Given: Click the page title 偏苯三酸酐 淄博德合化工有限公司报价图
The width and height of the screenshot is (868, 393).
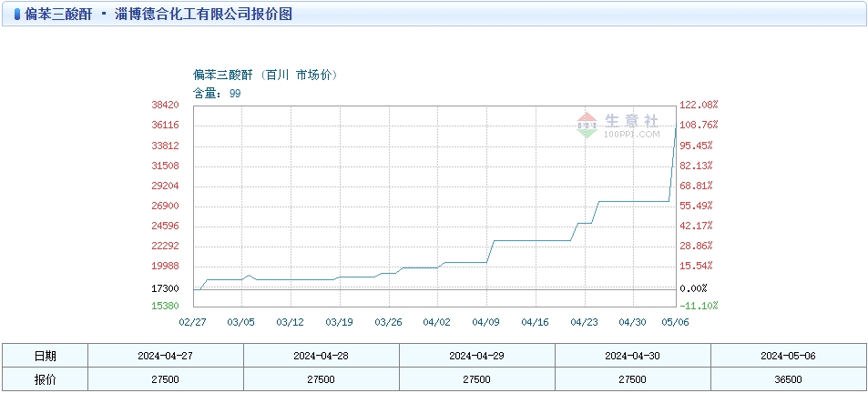Looking at the screenshot, I should click(158, 15).
